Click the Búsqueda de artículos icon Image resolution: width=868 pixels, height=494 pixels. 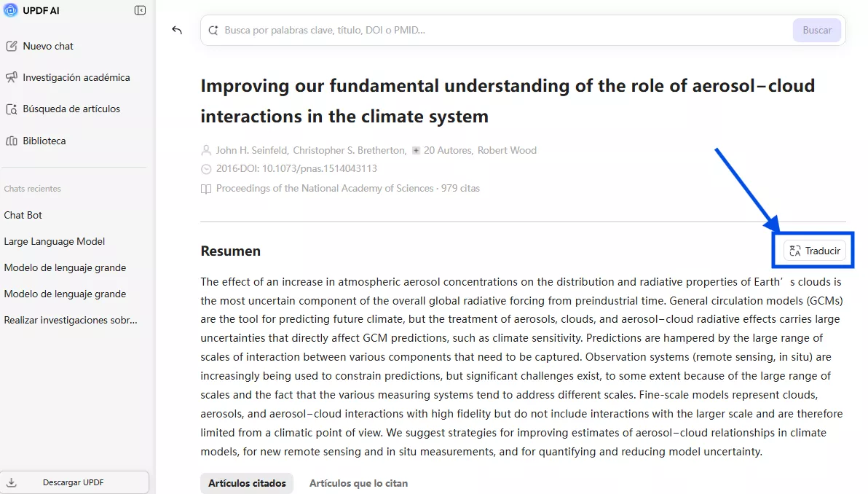12,109
